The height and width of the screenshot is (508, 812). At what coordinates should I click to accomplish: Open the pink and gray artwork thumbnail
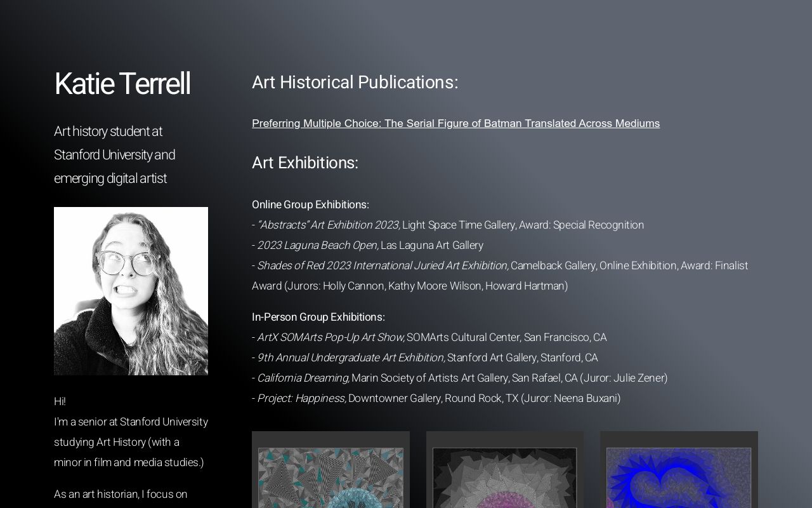[x=504, y=476]
